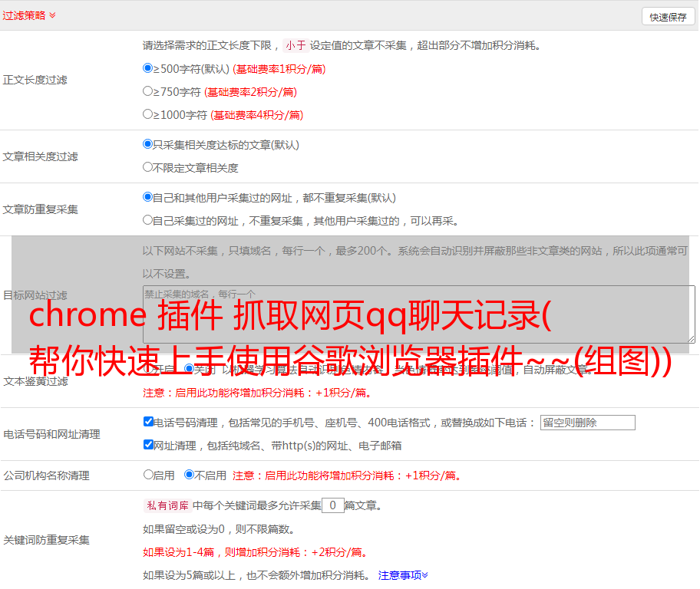Click the 留空则删除 phone replacement field
This screenshot has height=589, width=700.
587,423
